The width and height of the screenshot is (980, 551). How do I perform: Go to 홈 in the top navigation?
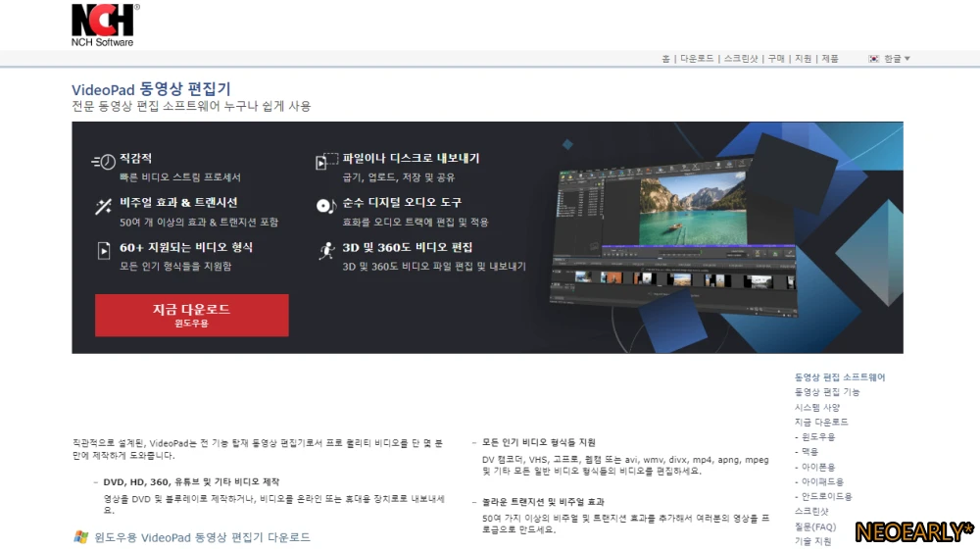665,59
